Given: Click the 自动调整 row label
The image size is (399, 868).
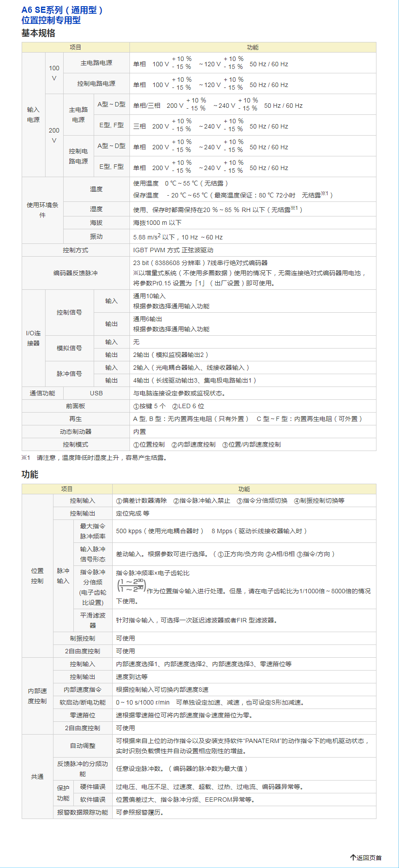Looking at the screenshot, I should [83, 746].
